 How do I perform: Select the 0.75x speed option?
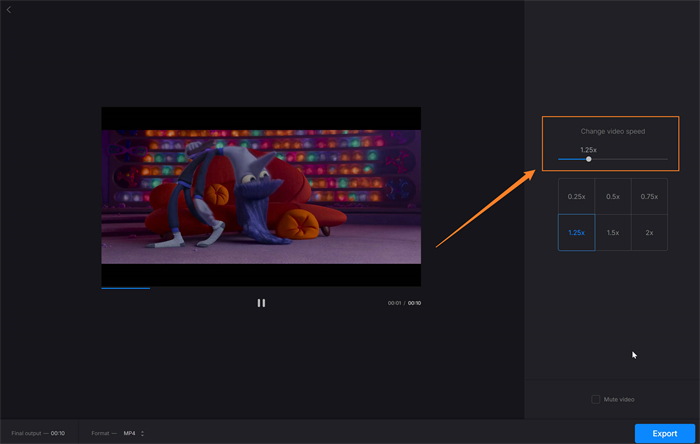pos(649,197)
